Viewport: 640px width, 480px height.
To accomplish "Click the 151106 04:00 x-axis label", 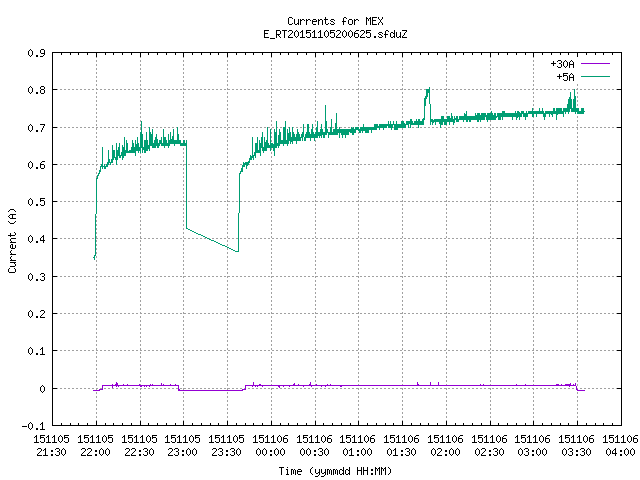I will pyautogui.click(x=620, y=445).
